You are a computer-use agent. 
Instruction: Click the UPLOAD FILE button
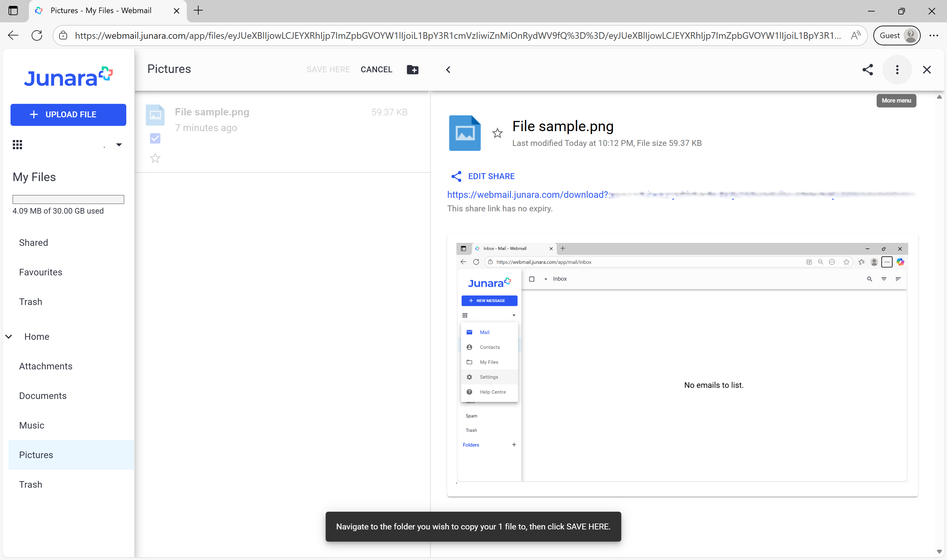[x=68, y=115]
